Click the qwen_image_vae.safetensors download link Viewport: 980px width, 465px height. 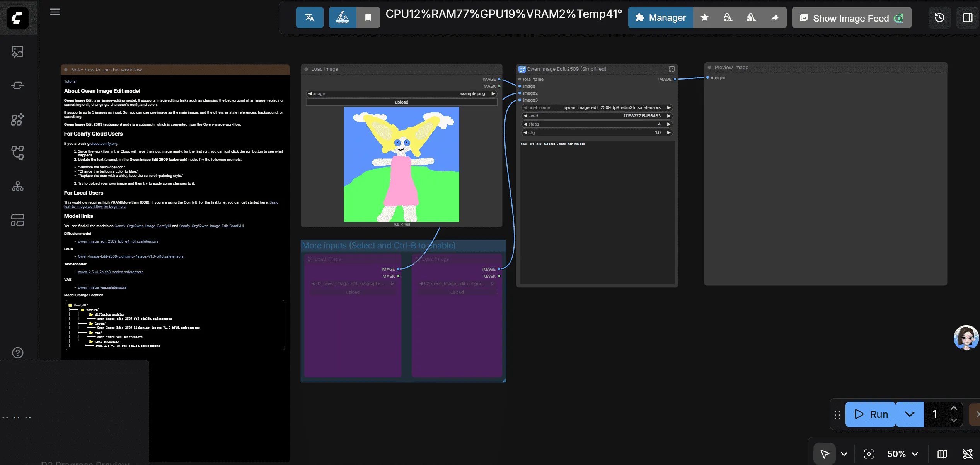point(102,287)
